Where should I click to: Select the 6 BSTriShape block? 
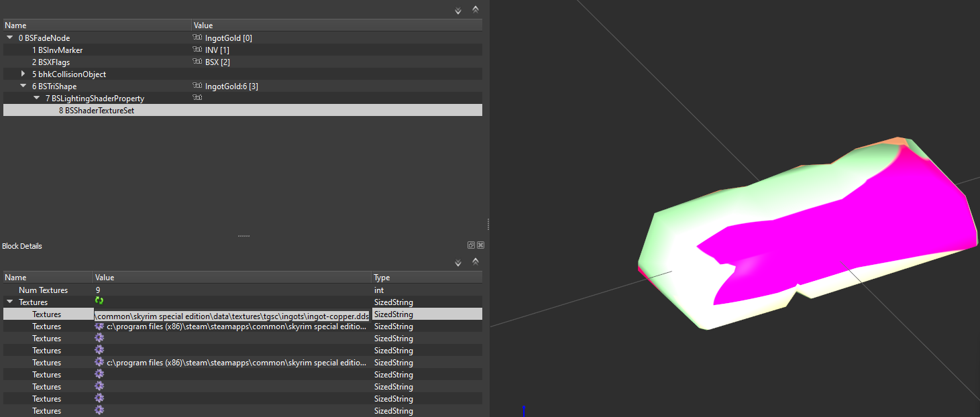pos(54,86)
